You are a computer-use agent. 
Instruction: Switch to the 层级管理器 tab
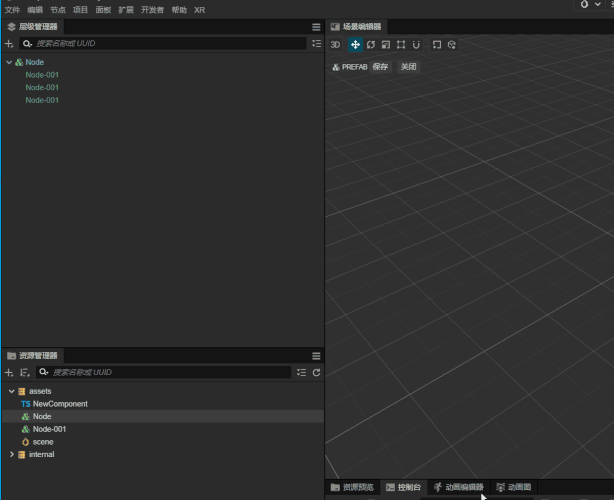click(x=33, y=27)
